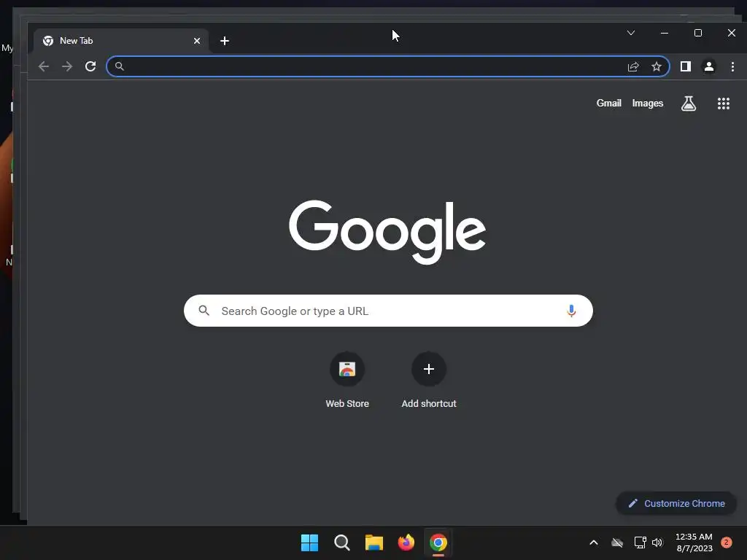747x560 pixels.
Task: Open the Windows Start menu
Action: 309,542
